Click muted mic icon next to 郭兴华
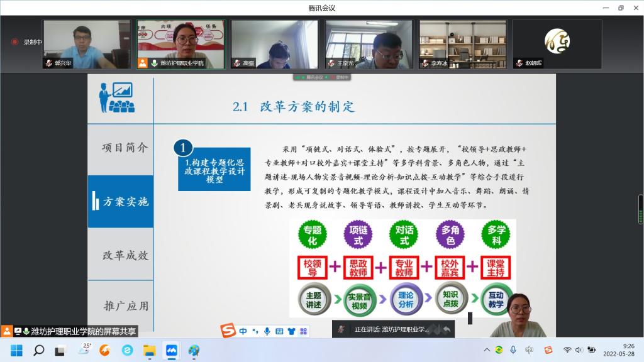 (49, 63)
